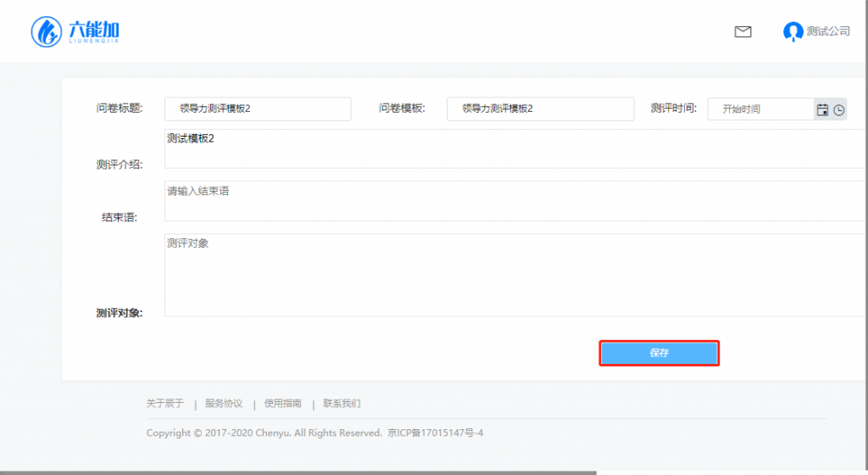Click the 六能加 logo
Image resolution: width=868 pixels, height=475 pixels.
tap(75, 31)
